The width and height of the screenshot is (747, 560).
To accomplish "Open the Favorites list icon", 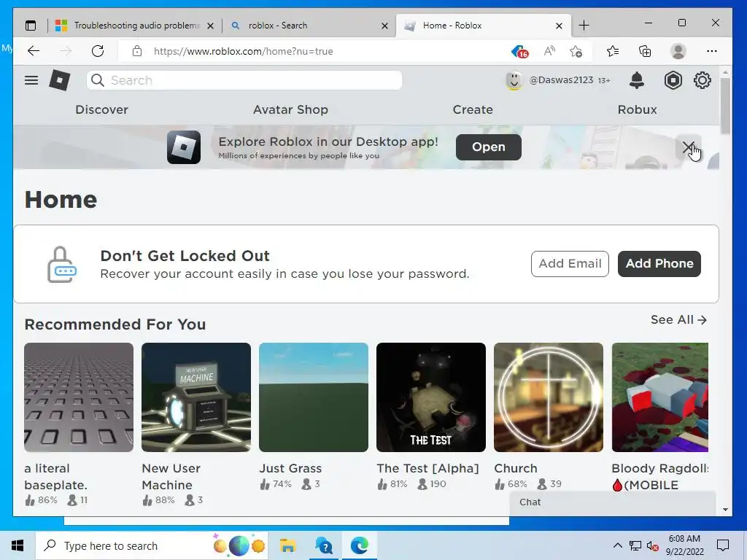I will click(x=613, y=51).
